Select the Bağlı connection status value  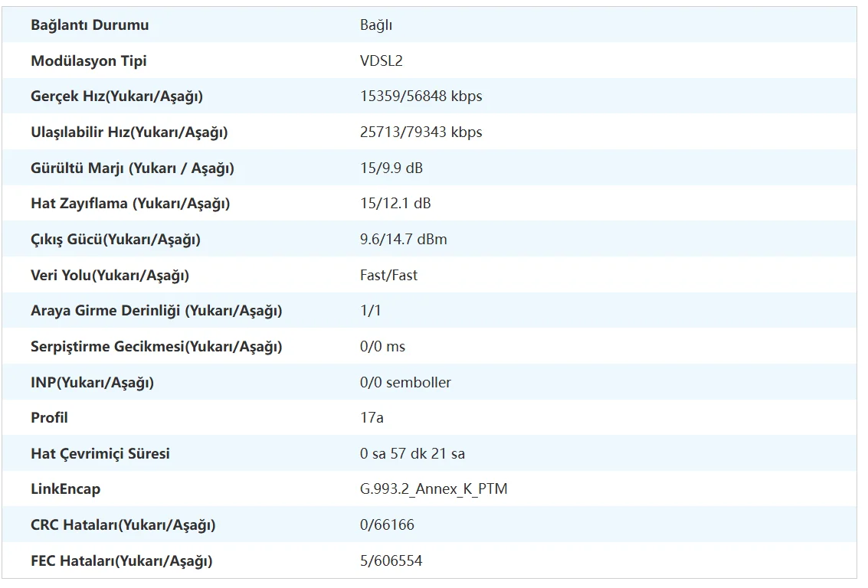tap(376, 25)
